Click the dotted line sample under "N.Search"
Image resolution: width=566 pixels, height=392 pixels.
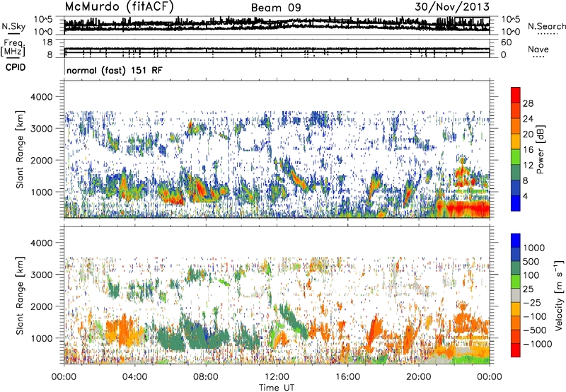[x=548, y=34]
